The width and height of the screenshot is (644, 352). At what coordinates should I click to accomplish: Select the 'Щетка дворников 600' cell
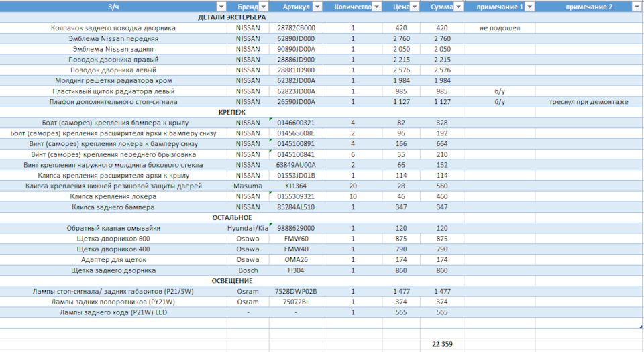113,239
